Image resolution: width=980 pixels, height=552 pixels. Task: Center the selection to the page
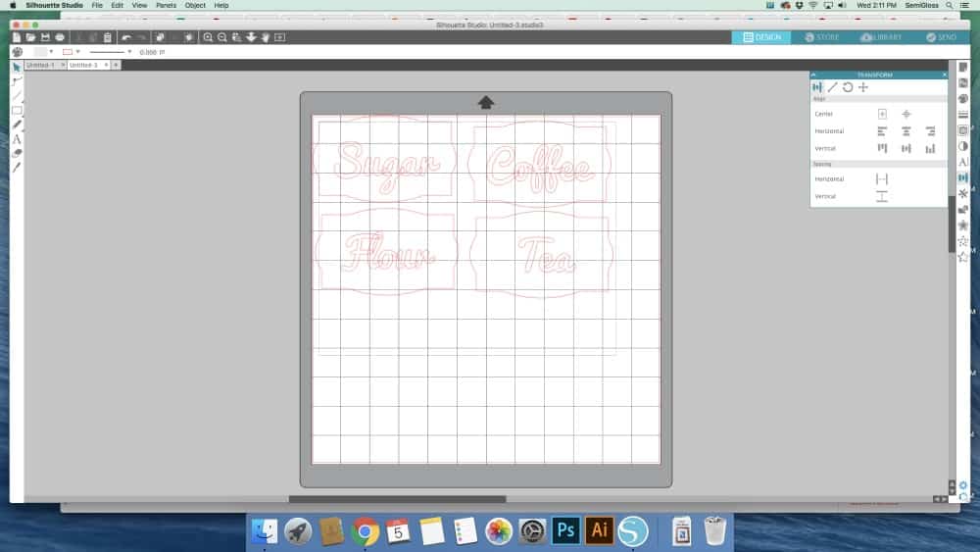(882, 114)
